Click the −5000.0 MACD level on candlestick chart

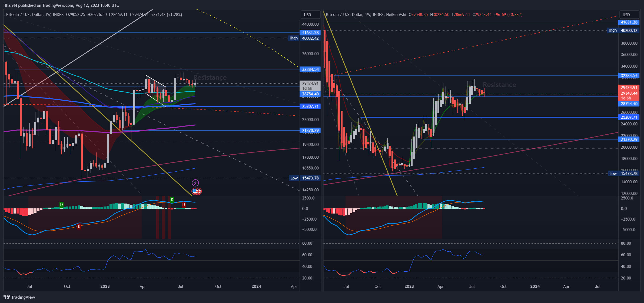pos(309,229)
